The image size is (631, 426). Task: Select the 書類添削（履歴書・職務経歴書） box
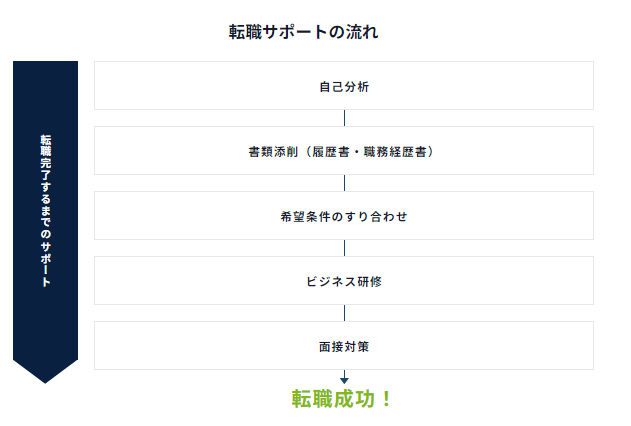[x=344, y=150]
